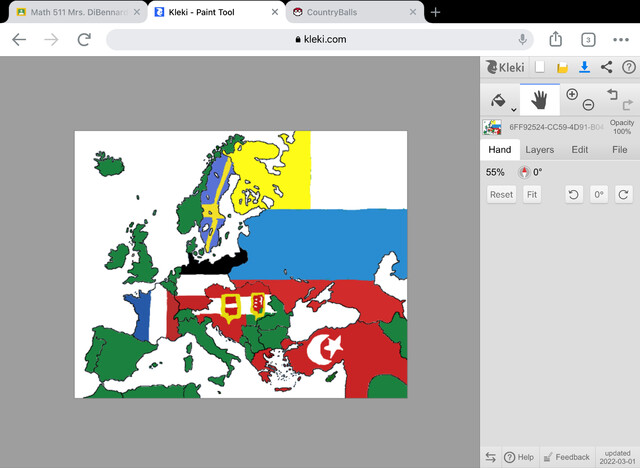Open the Feedback link
The height and width of the screenshot is (468, 640).
pyautogui.click(x=567, y=457)
